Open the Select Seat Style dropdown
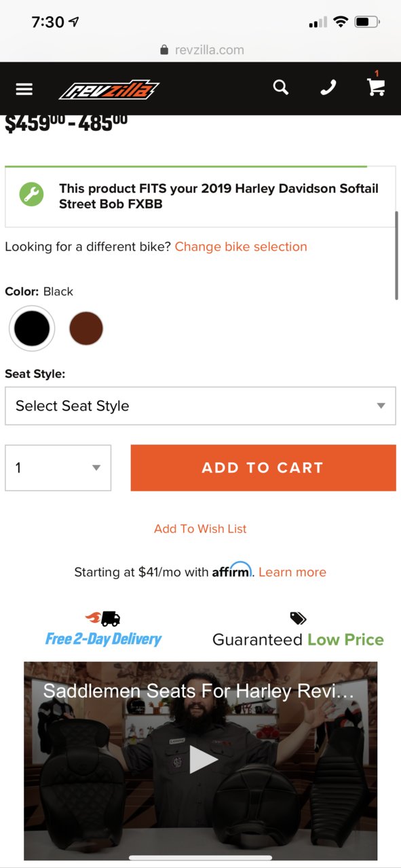Viewport: 401px width, 868px height. (200, 406)
